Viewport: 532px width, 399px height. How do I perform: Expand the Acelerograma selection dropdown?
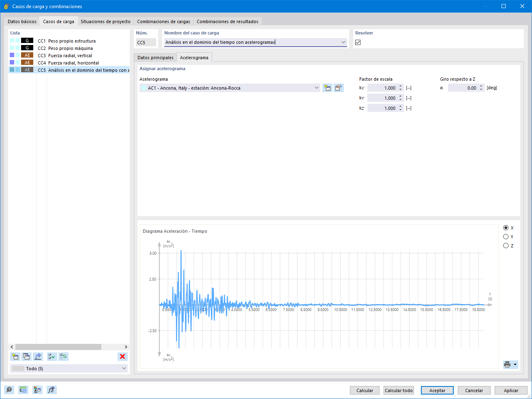(x=317, y=88)
